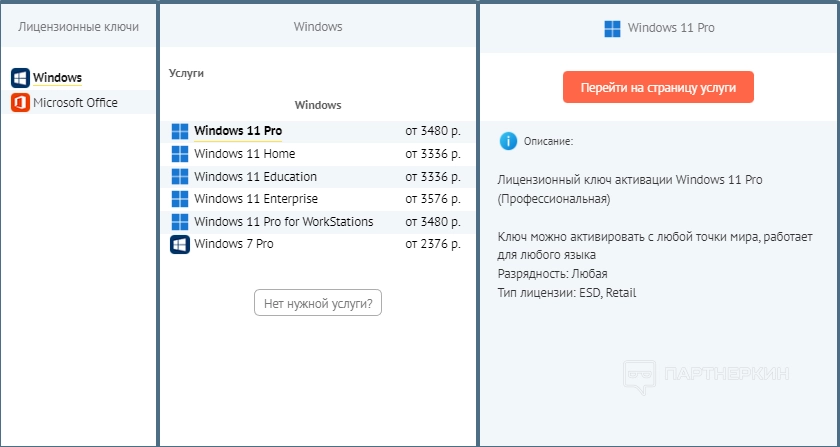Click the Windows 7 Pro row icon
Viewport: 840px width, 447px height.
180,244
